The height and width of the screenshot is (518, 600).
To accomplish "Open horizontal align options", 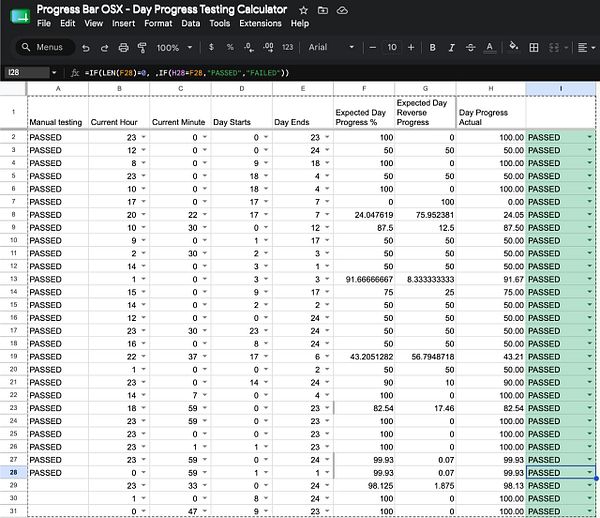I will tap(587, 47).
